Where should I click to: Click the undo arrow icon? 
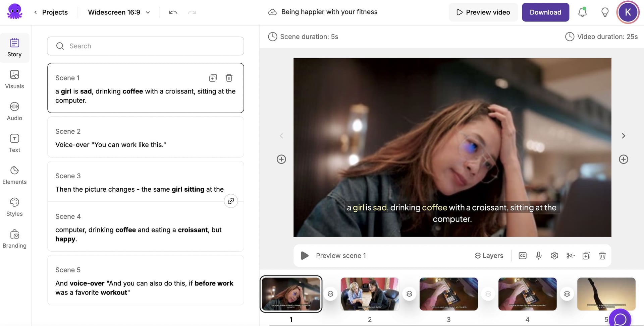[x=173, y=12]
